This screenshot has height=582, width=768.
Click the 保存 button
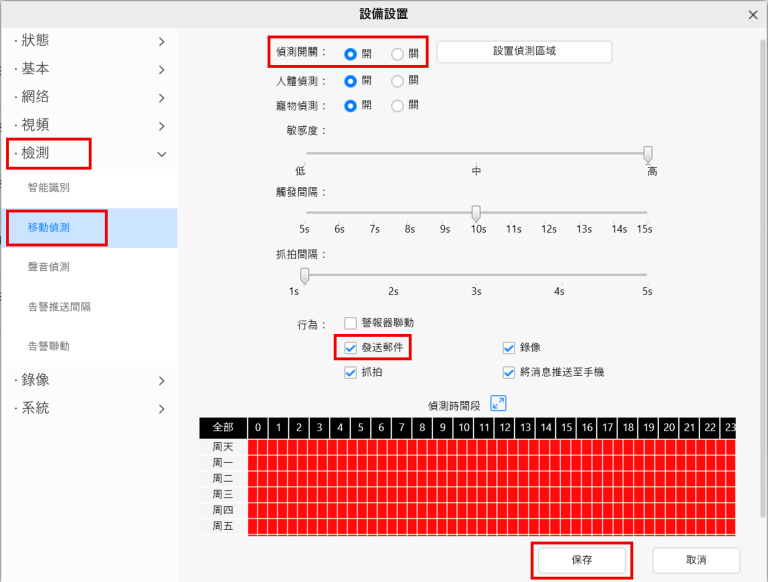pos(581,560)
